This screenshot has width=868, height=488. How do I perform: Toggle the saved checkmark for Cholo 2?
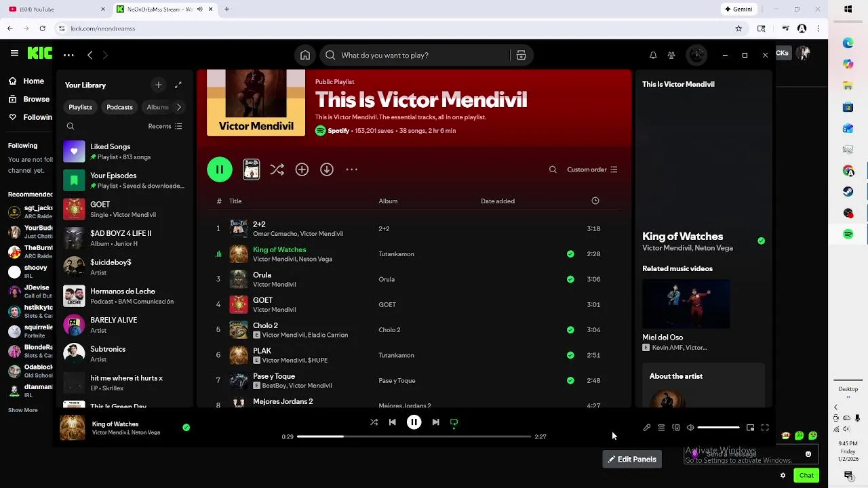(570, 330)
